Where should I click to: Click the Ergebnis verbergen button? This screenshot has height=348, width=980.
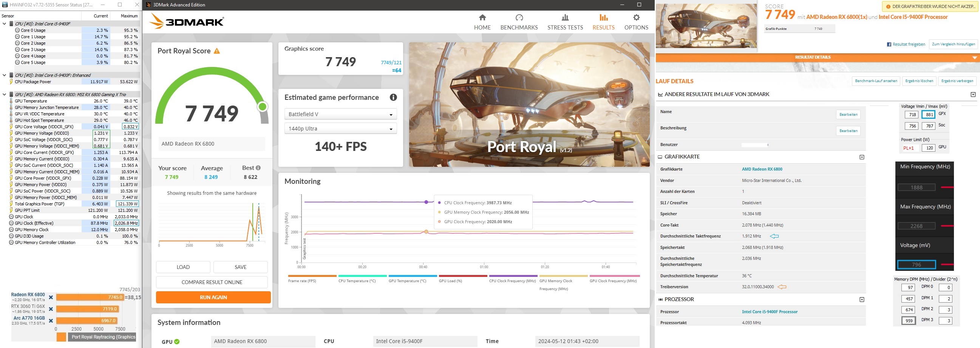957,81
